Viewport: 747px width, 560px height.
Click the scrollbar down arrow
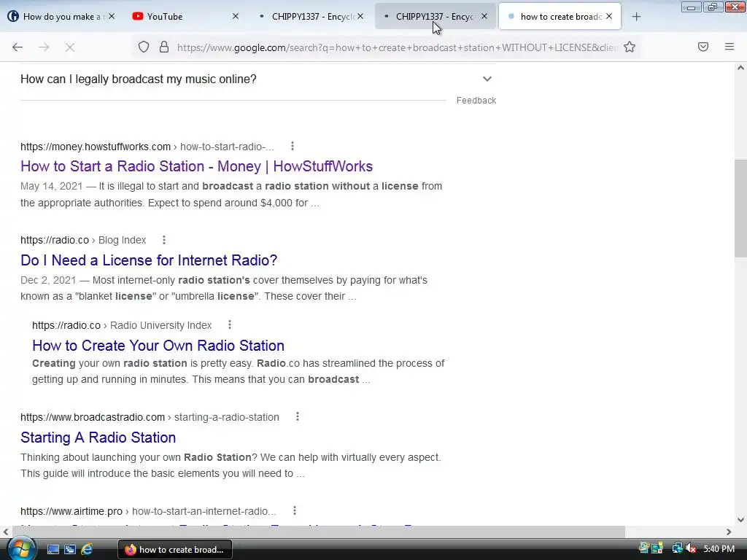click(x=740, y=520)
